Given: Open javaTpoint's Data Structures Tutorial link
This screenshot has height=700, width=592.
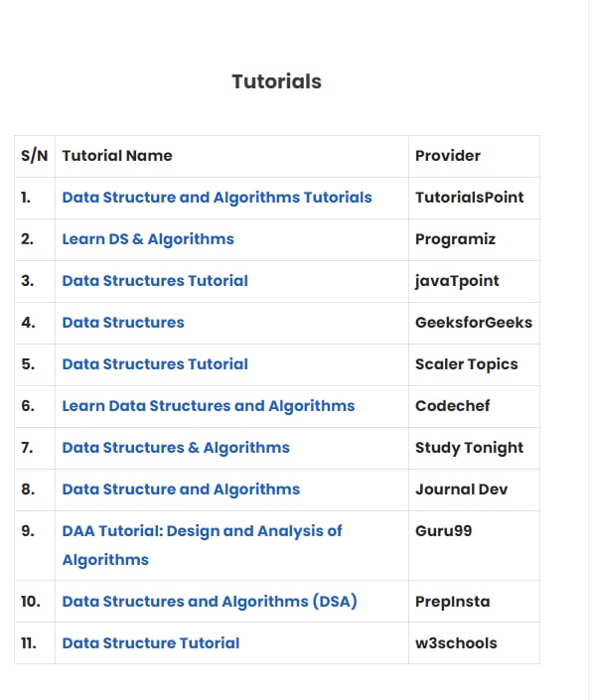Looking at the screenshot, I should tap(155, 281).
